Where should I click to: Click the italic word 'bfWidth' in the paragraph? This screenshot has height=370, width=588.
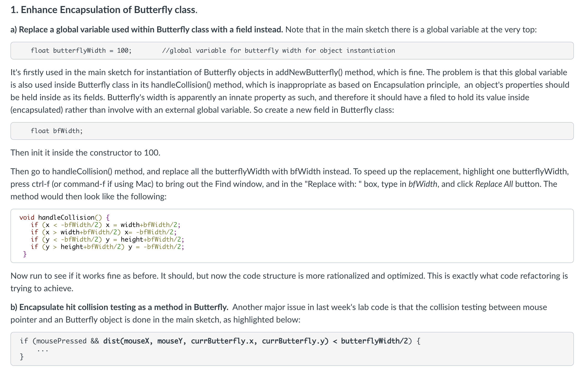(x=423, y=184)
